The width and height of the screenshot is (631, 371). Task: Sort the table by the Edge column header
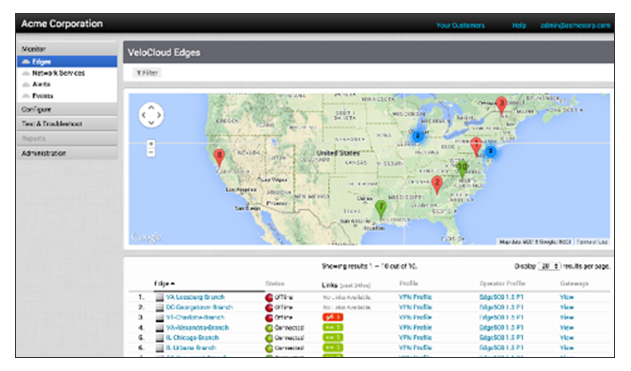(x=164, y=283)
